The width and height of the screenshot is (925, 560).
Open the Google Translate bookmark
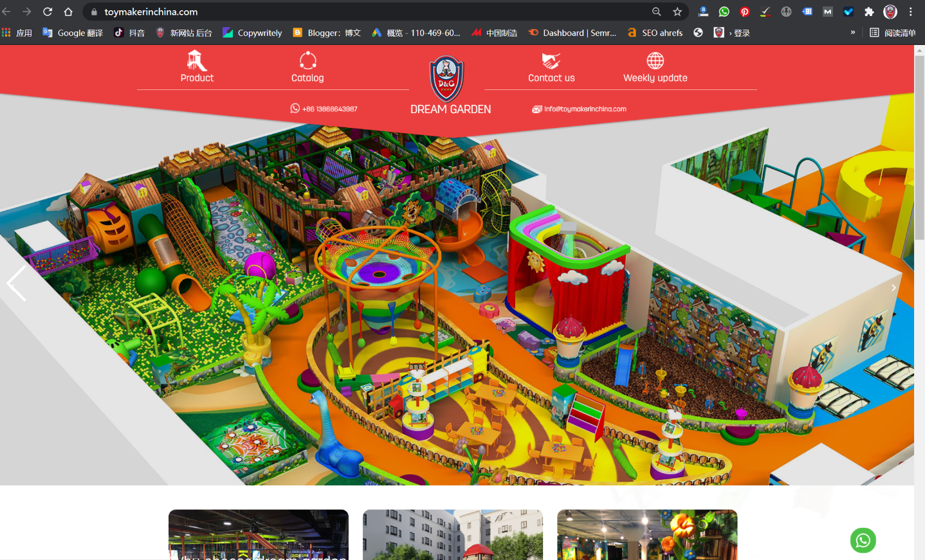tap(73, 33)
